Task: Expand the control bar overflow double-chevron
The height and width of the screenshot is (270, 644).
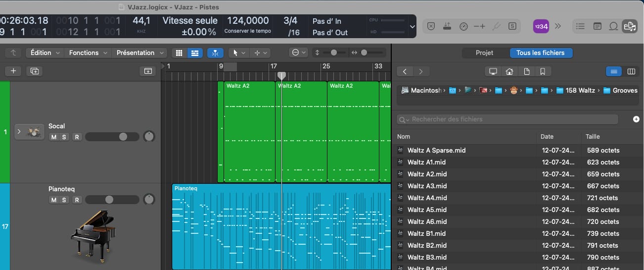Action: click(558, 26)
